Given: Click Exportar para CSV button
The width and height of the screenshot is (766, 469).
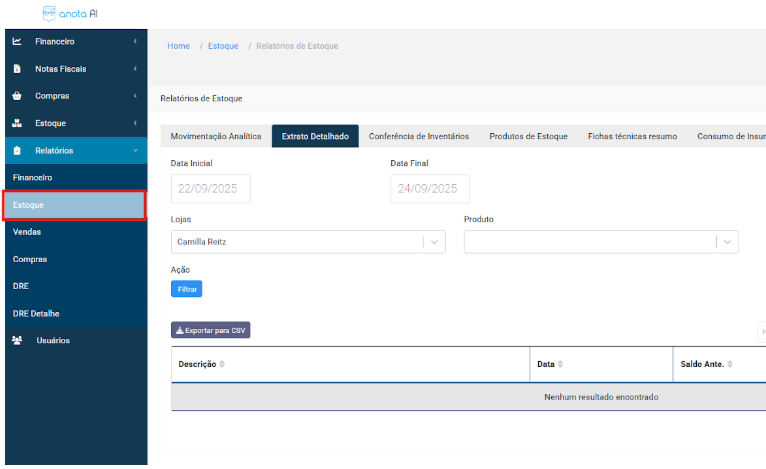Looking at the screenshot, I should pyautogui.click(x=210, y=330).
